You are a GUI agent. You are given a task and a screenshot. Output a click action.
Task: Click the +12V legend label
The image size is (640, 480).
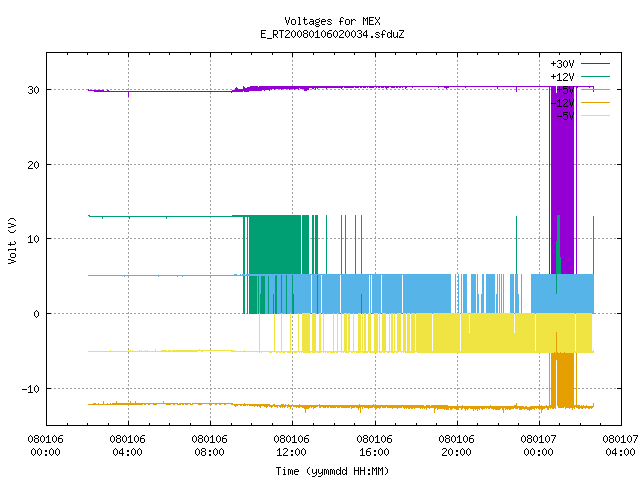coord(562,77)
